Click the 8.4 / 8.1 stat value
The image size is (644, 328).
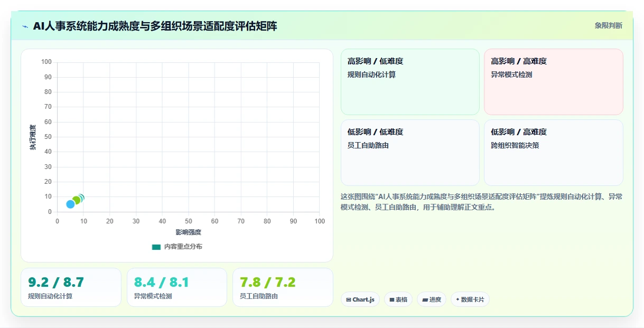tap(161, 282)
